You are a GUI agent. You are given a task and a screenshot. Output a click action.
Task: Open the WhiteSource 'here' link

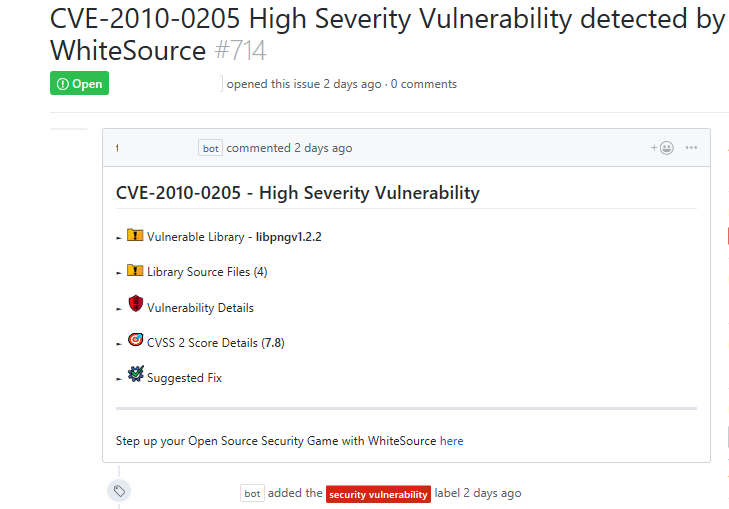click(451, 441)
